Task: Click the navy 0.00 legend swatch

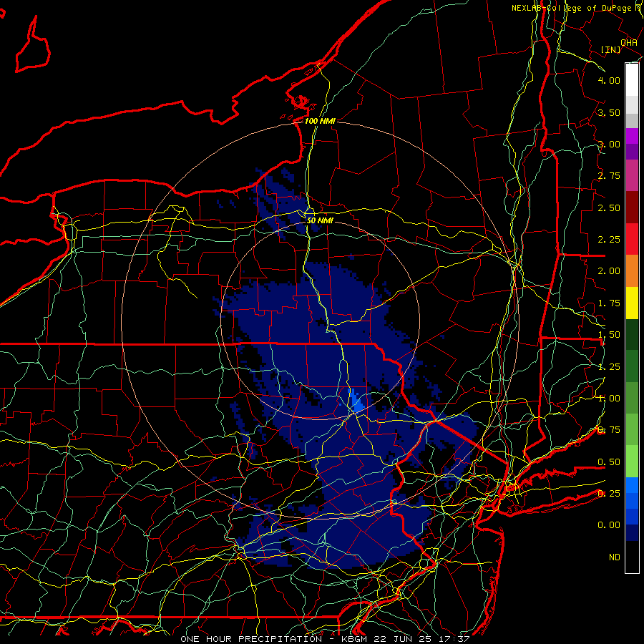Action: tap(632, 532)
